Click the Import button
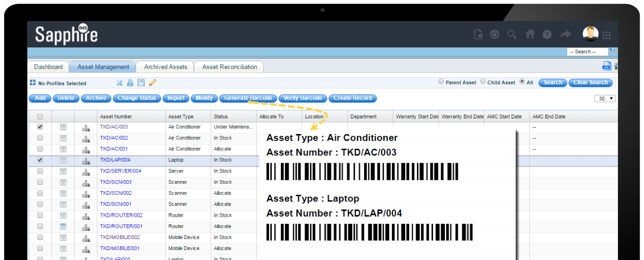644x260 pixels. pyautogui.click(x=176, y=98)
